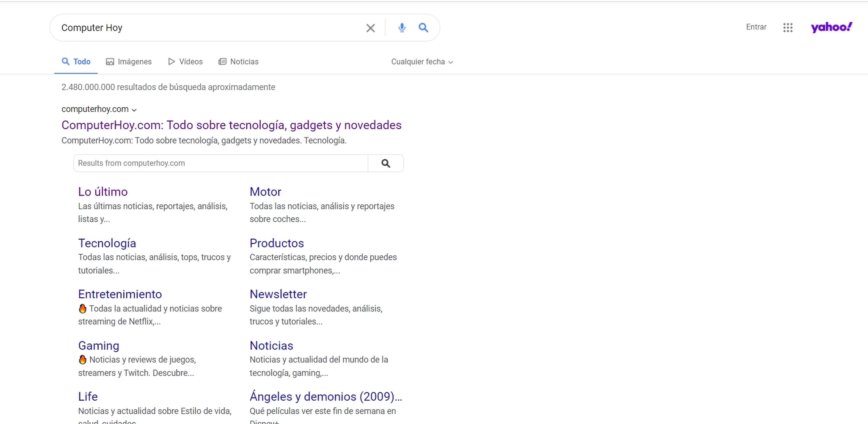Expand the Cualquier fecha date filter
This screenshot has width=868, height=424.
coord(422,62)
